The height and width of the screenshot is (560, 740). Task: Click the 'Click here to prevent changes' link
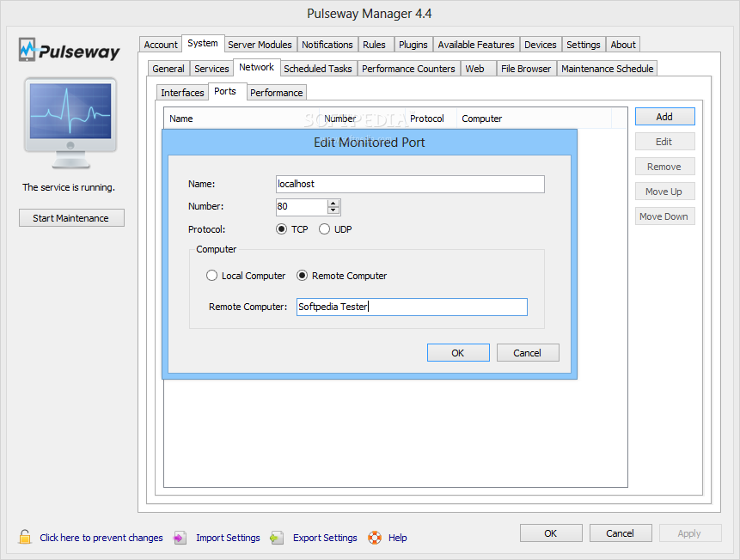[x=101, y=538]
